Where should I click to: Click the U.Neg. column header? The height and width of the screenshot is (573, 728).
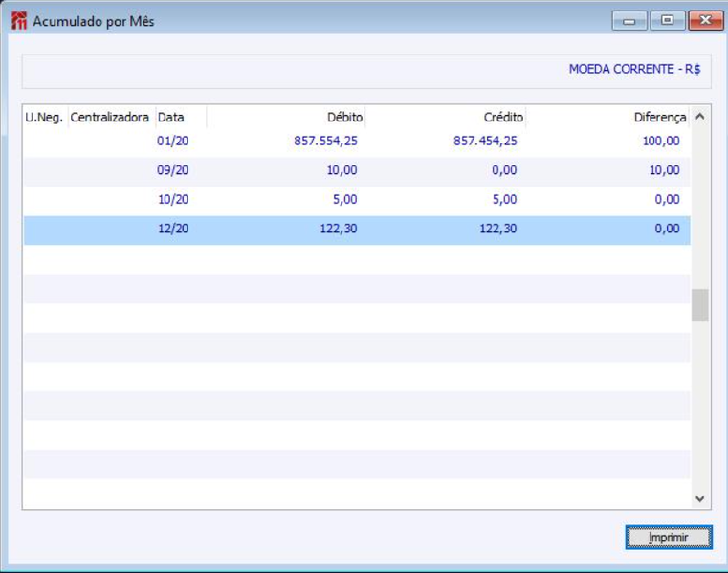[46, 117]
